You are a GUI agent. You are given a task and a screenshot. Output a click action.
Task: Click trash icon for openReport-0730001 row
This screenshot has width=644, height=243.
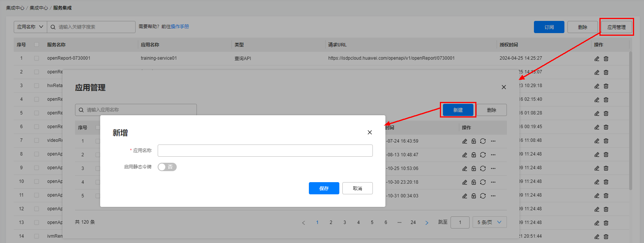pos(606,59)
